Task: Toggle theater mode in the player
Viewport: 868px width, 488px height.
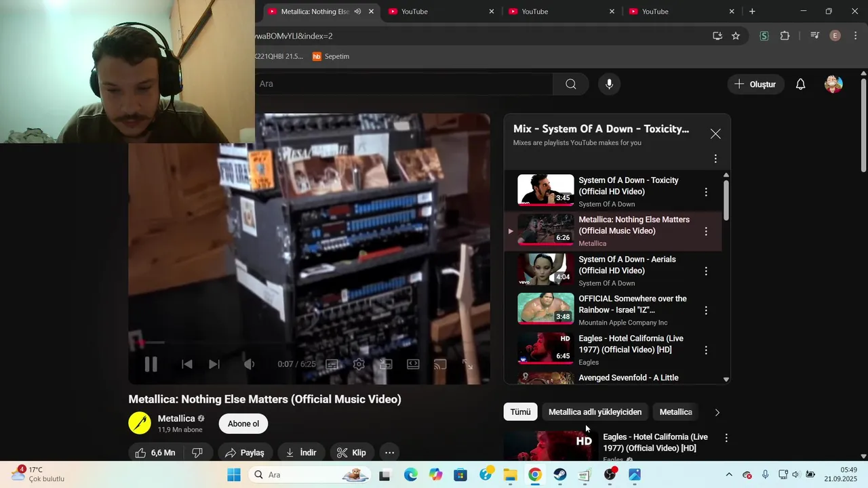Action: 413,364
